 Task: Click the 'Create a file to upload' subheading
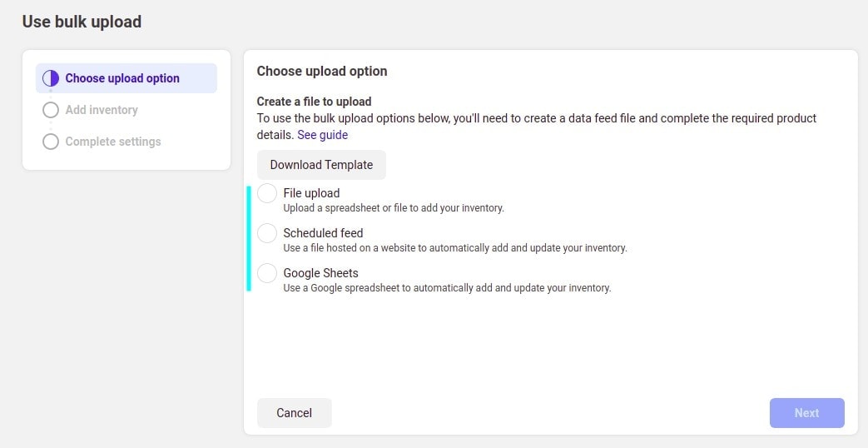(x=314, y=102)
